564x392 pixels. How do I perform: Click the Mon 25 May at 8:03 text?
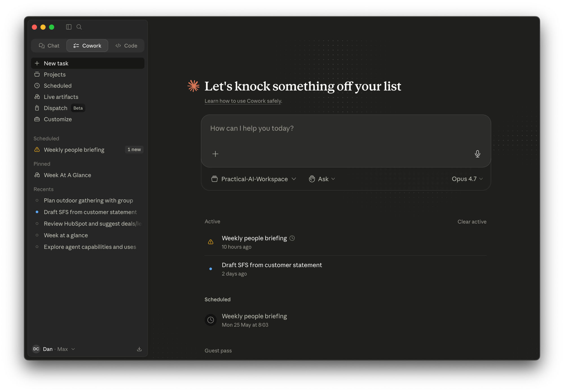245,325
